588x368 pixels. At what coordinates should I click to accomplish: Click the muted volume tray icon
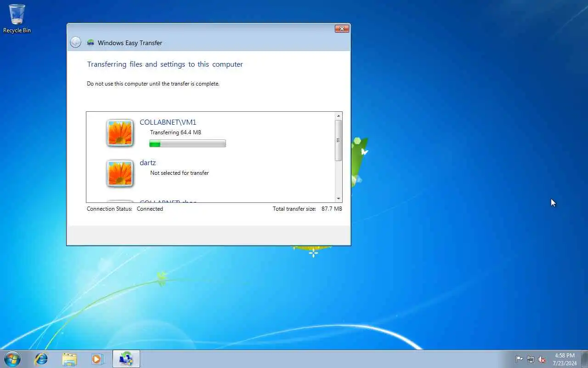tap(542, 359)
